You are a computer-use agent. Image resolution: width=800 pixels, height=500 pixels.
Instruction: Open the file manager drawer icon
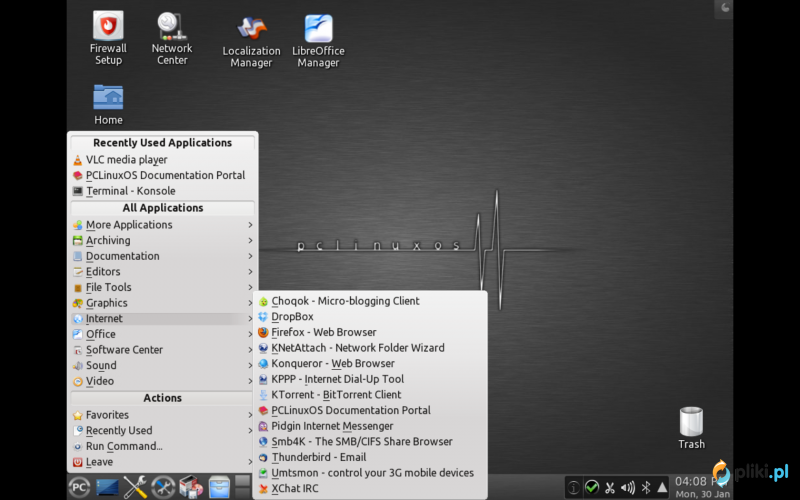pos(219,487)
